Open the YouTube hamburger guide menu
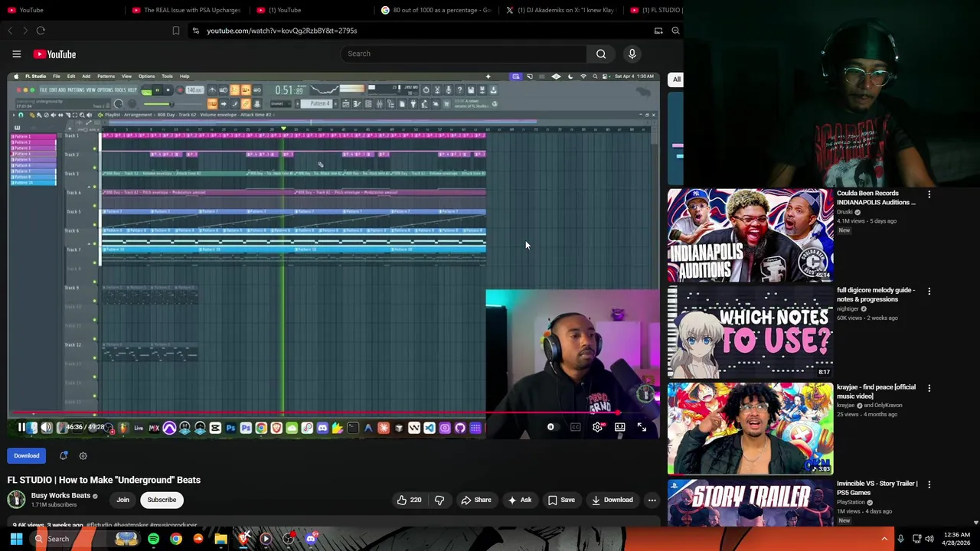This screenshot has height=551, width=980. point(16,54)
